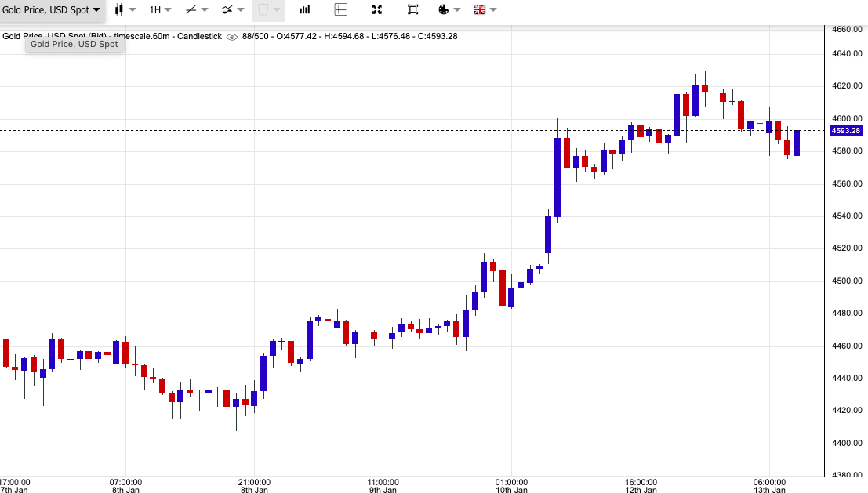
Task: Click the Gold Price, USD Spot tooltip
Action: [x=74, y=45]
